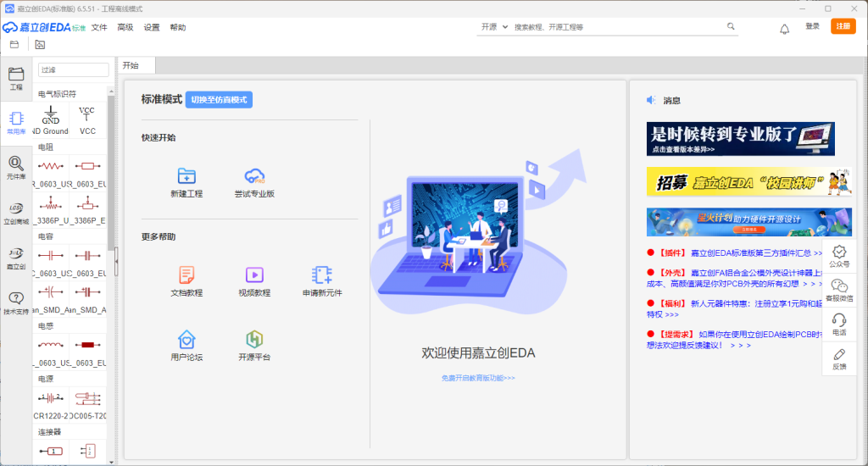Select the R_0603_US resistor symbol
Screen dimensions: 868x466
pos(50,173)
